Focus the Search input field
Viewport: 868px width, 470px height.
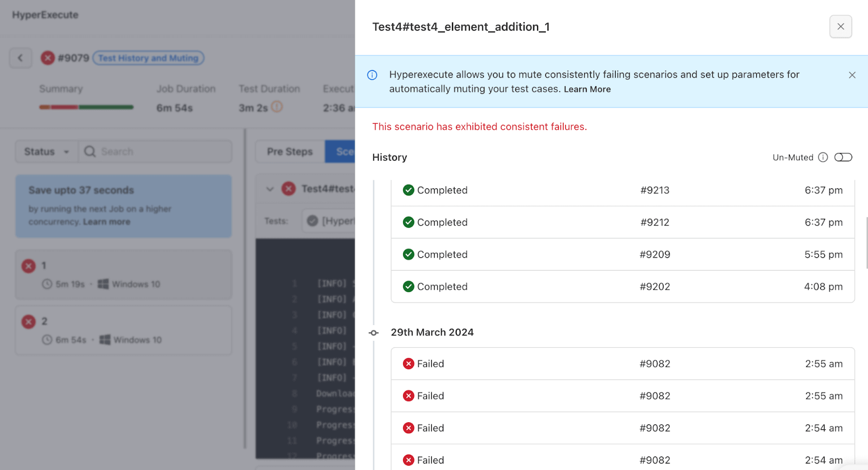coord(155,151)
